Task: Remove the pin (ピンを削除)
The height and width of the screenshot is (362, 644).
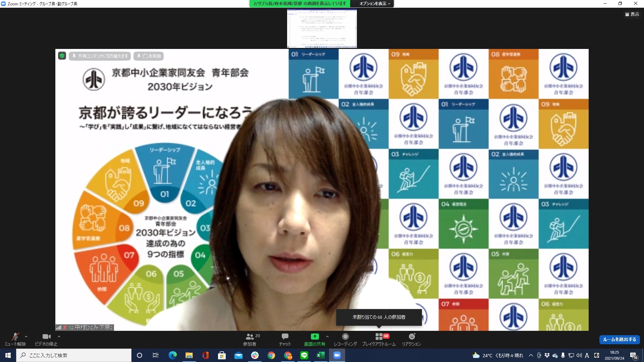Action: (149, 56)
